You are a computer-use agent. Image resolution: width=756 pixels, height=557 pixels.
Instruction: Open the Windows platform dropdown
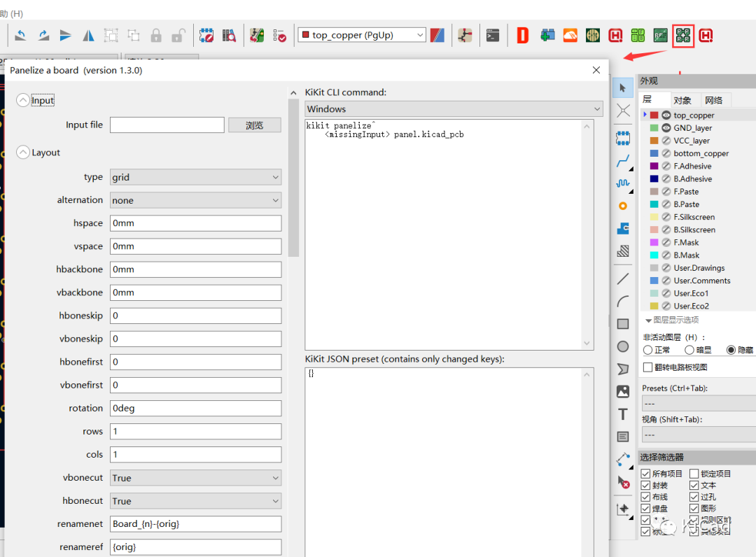tap(454, 109)
